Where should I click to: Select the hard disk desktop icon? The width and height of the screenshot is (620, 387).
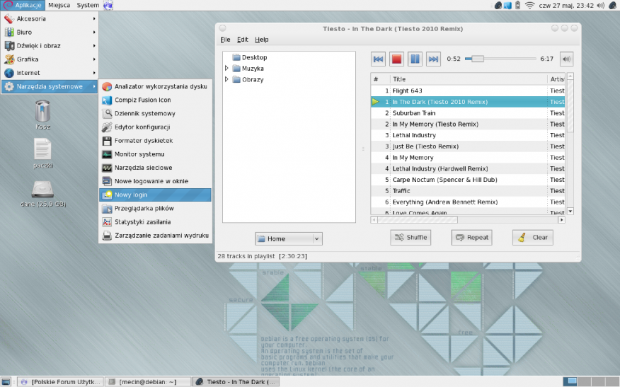43,190
